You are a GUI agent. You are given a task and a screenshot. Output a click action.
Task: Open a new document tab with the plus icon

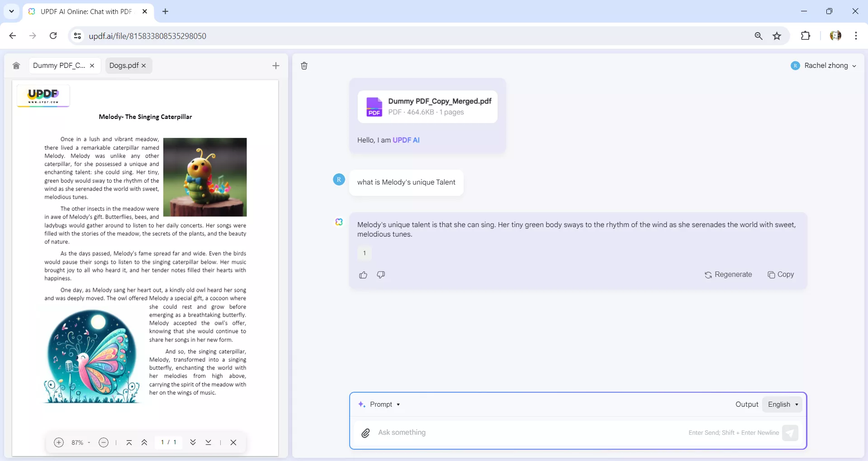[276, 66]
